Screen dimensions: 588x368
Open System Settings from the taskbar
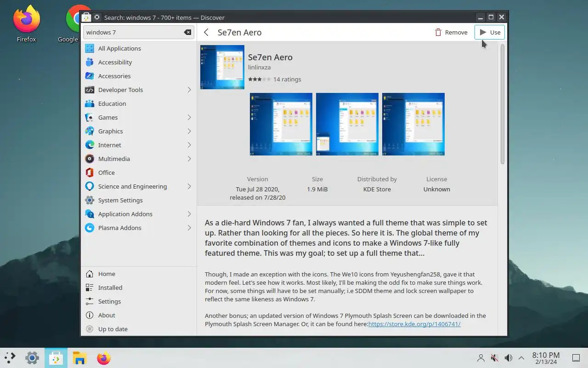[32, 358]
